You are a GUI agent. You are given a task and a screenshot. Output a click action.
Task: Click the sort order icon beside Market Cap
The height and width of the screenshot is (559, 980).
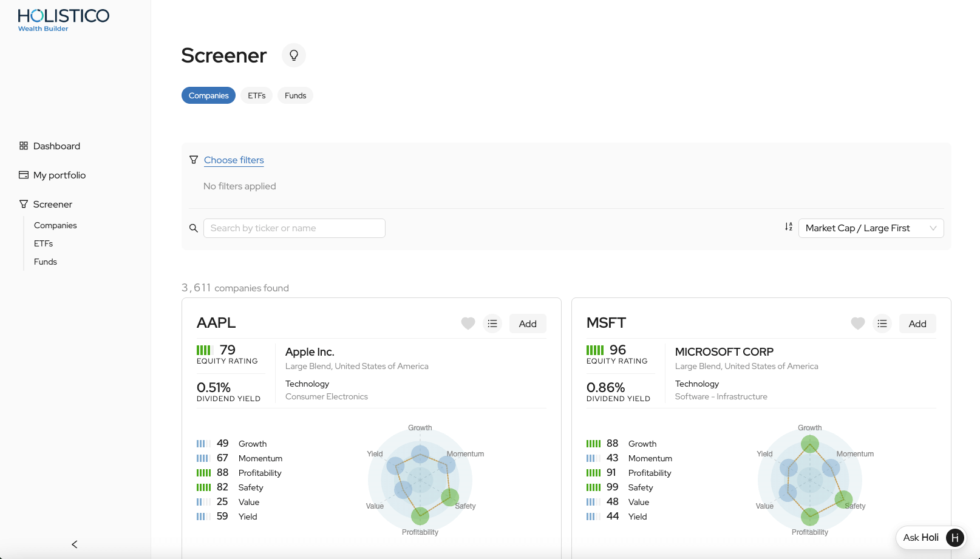[x=789, y=227]
